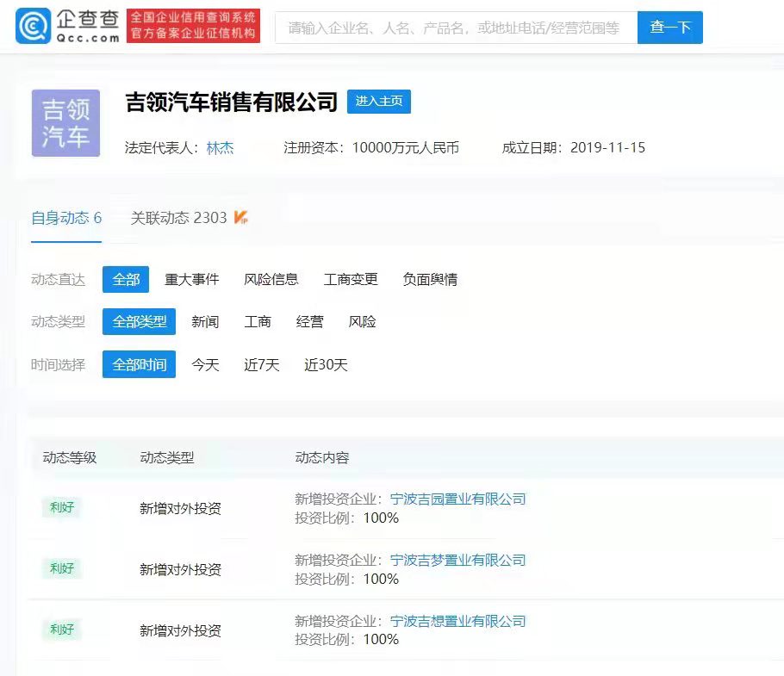Filter by 风险信息
The width and height of the screenshot is (784, 676).
pos(271,279)
